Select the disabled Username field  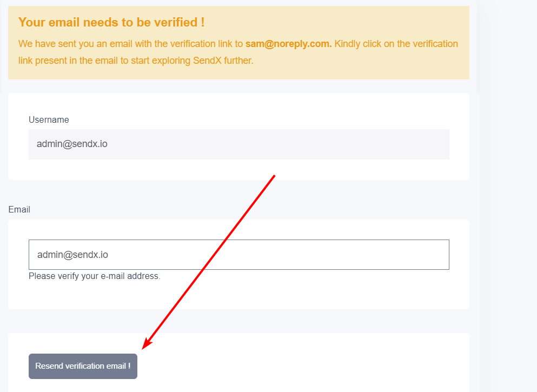238,144
